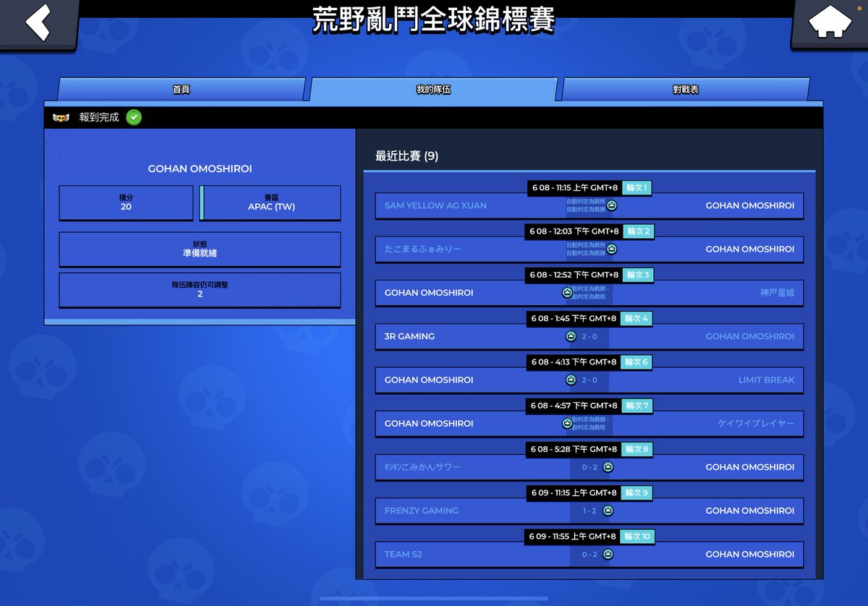Click the green check-in complete checkmark
868x606 pixels.
[134, 117]
